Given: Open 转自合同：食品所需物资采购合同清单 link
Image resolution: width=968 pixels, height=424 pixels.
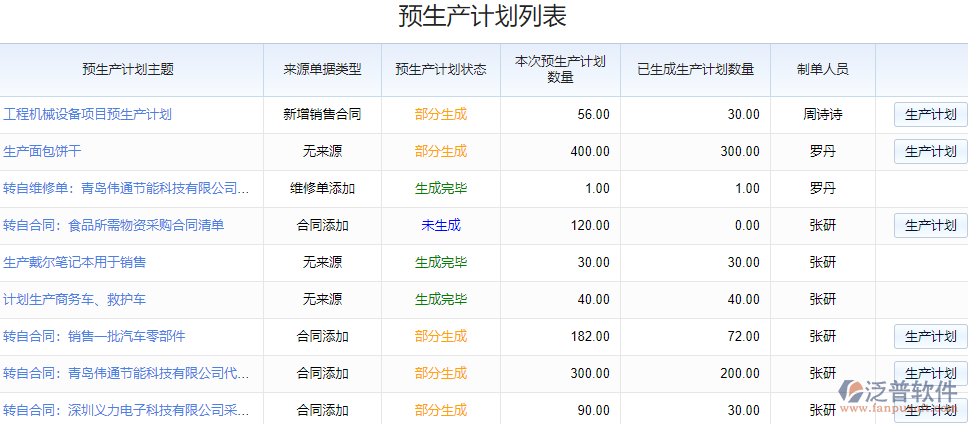Looking at the screenshot, I should click(x=114, y=225).
